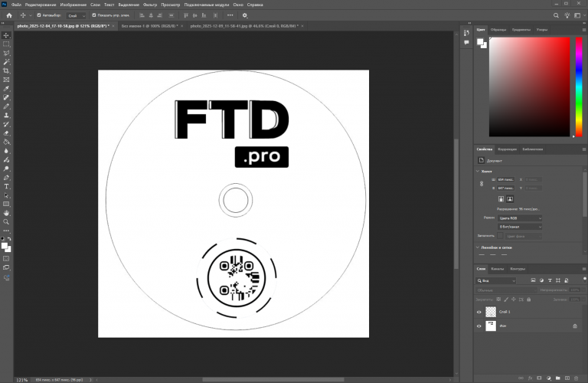Open the search magnifier at top right
This screenshot has width=588, height=383.
pyautogui.click(x=556, y=15)
